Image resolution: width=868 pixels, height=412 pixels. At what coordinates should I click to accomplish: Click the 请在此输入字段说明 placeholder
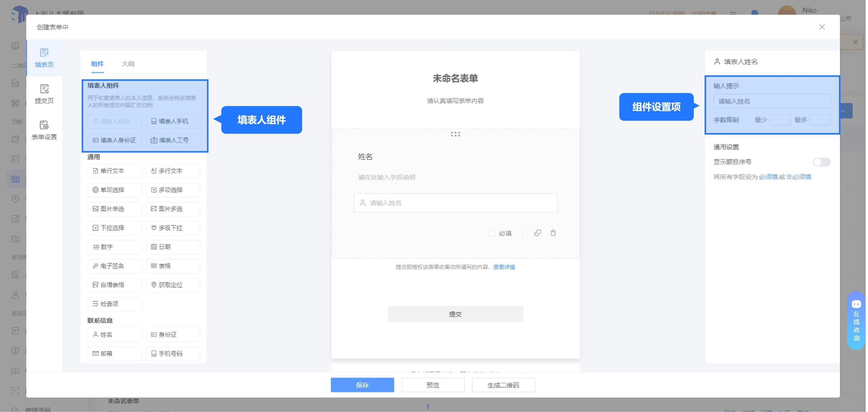tap(387, 177)
